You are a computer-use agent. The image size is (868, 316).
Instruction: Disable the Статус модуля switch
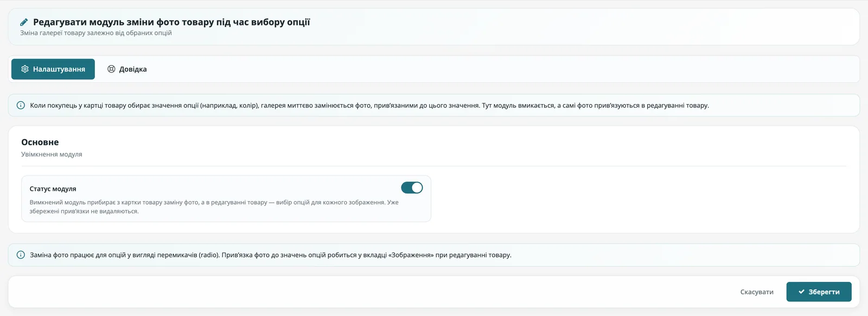(x=412, y=188)
